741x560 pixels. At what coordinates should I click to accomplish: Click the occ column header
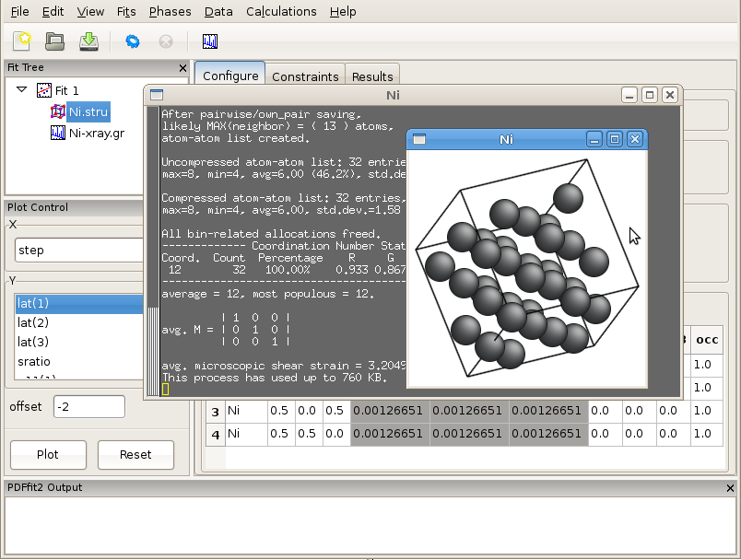click(707, 340)
